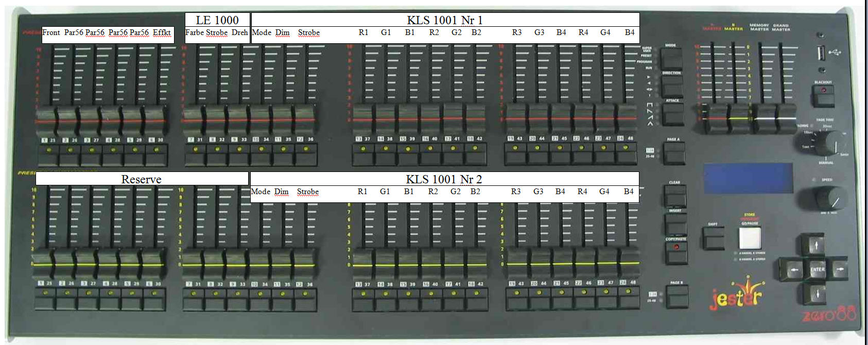This screenshot has height=345, width=868.
Task: Click the 'KLS 1001 Nr 2' heading
Action: pyautogui.click(x=444, y=179)
